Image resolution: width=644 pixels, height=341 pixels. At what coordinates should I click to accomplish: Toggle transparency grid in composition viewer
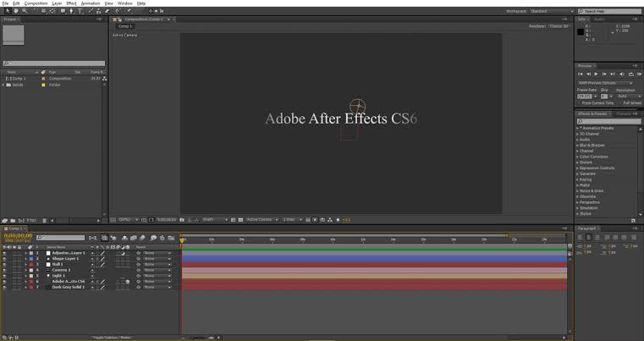click(x=240, y=220)
